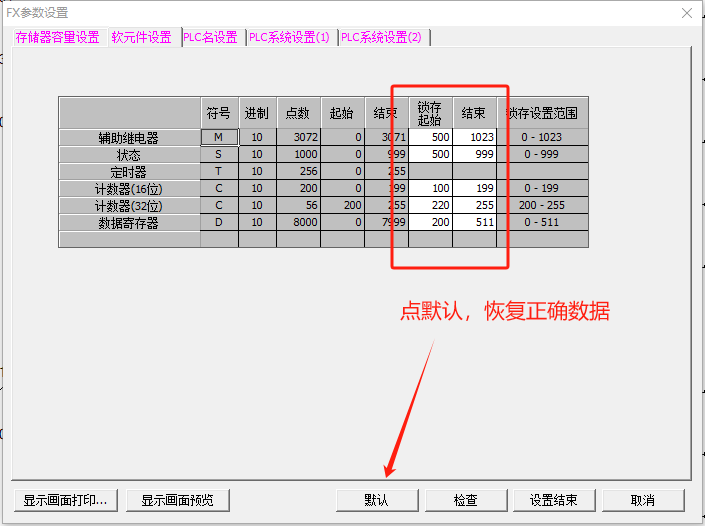The height and width of the screenshot is (526, 705).
Task: Open the PLC系统设置(1) tab
Action: (x=290, y=37)
